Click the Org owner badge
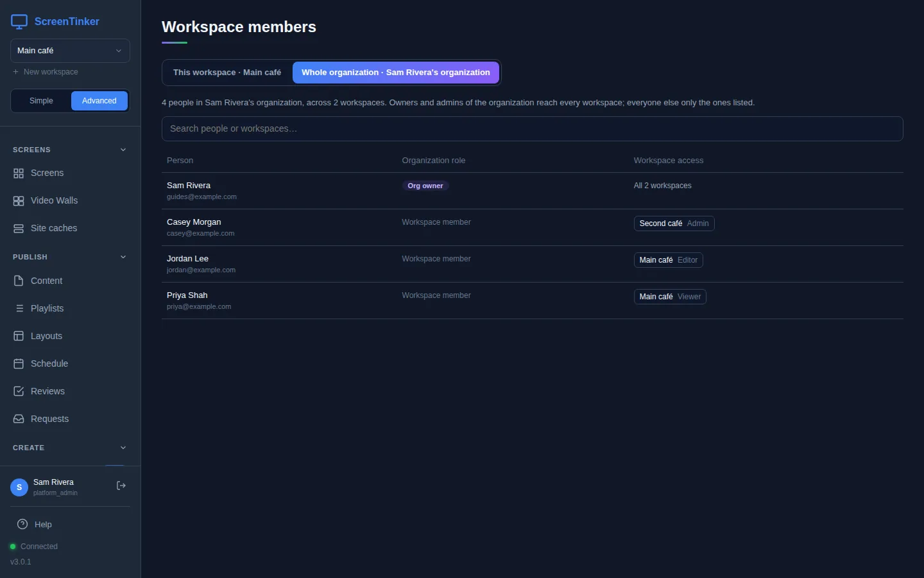 (x=425, y=186)
